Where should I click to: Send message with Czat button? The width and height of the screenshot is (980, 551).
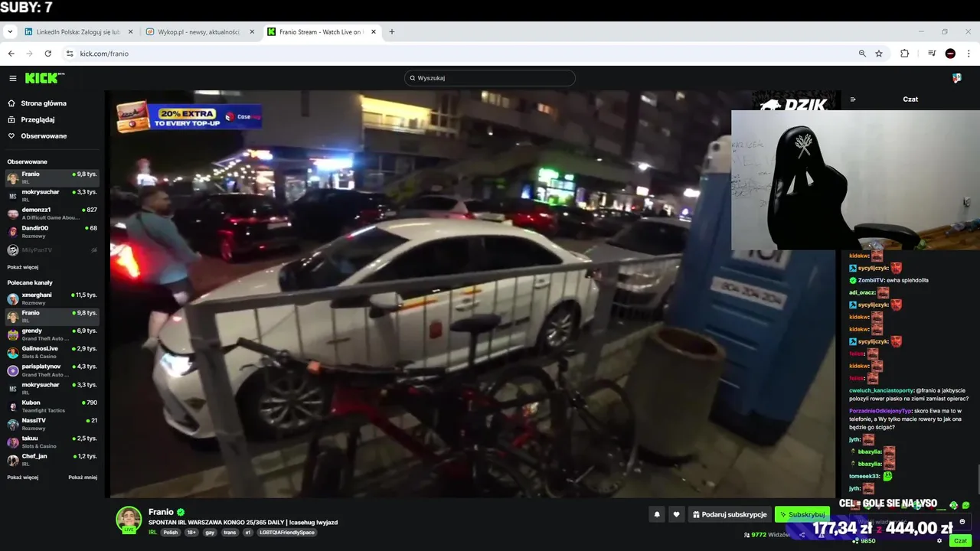pyautogui.click(x=960, y=541)
